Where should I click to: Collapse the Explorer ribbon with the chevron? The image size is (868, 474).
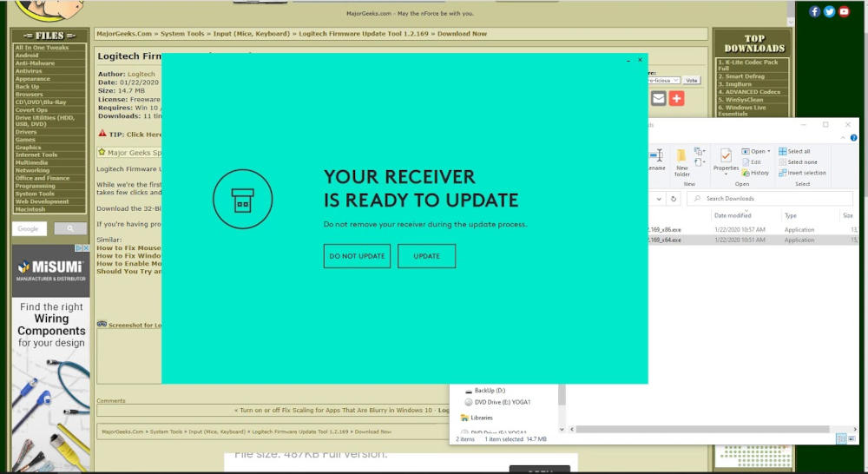tap(843, 138)
